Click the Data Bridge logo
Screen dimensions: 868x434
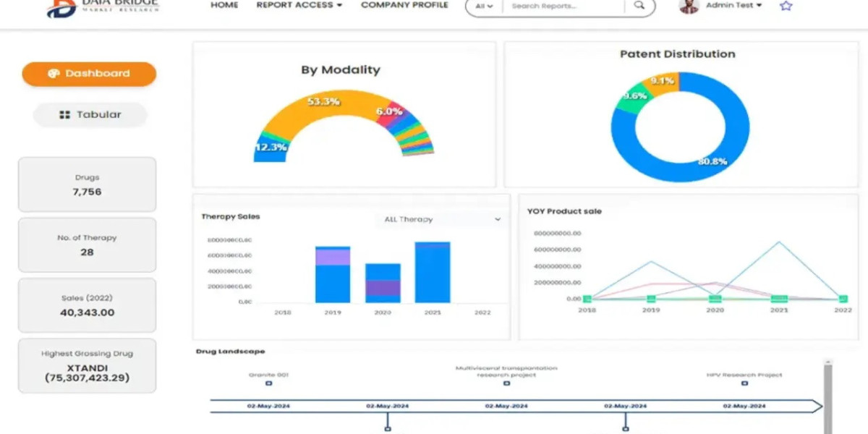pos(101,7)
